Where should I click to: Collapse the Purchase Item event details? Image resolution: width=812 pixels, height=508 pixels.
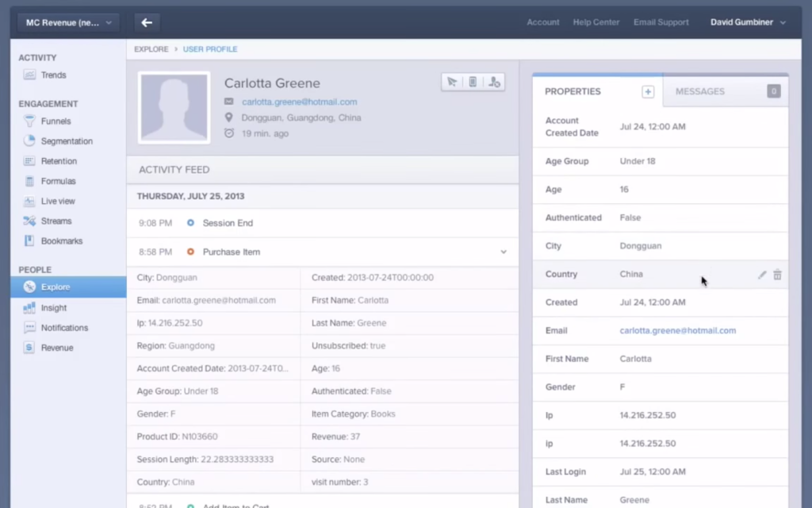pyautogui.click(x=504, y=252)
